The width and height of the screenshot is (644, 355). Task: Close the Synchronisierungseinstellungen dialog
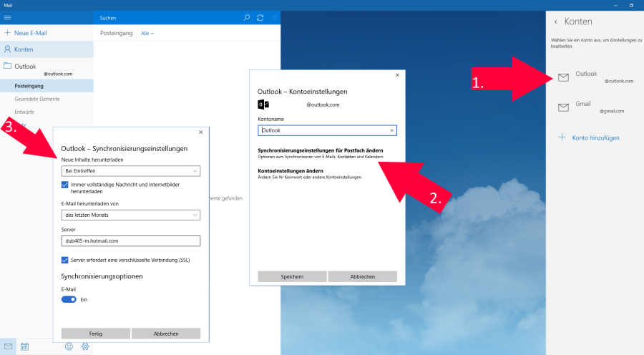click(201, 132)
